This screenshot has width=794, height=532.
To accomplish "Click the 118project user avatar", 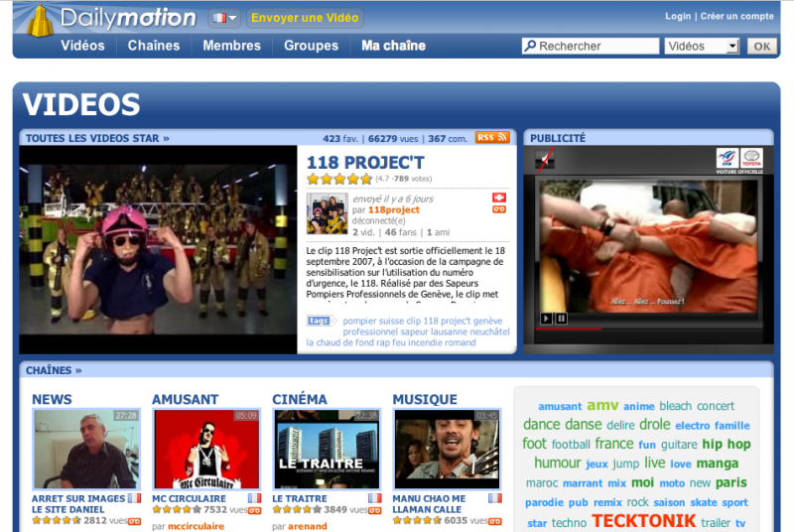I will (327, 213).
